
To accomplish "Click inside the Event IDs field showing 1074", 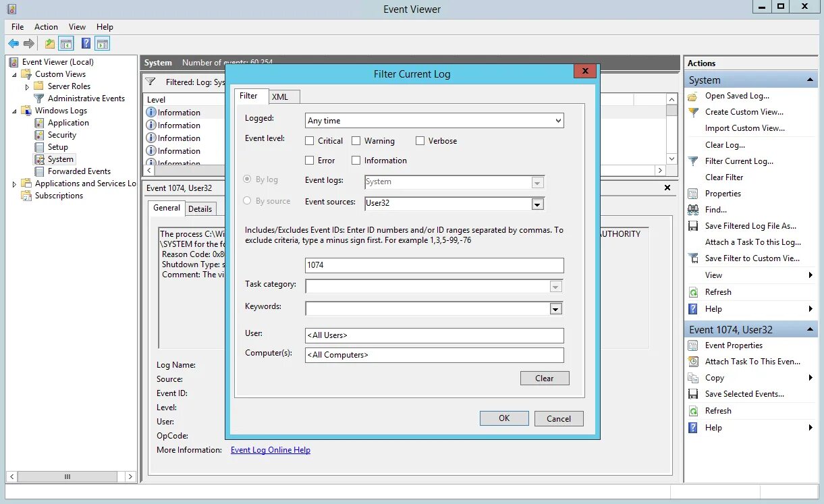I will tap(434, 265).
